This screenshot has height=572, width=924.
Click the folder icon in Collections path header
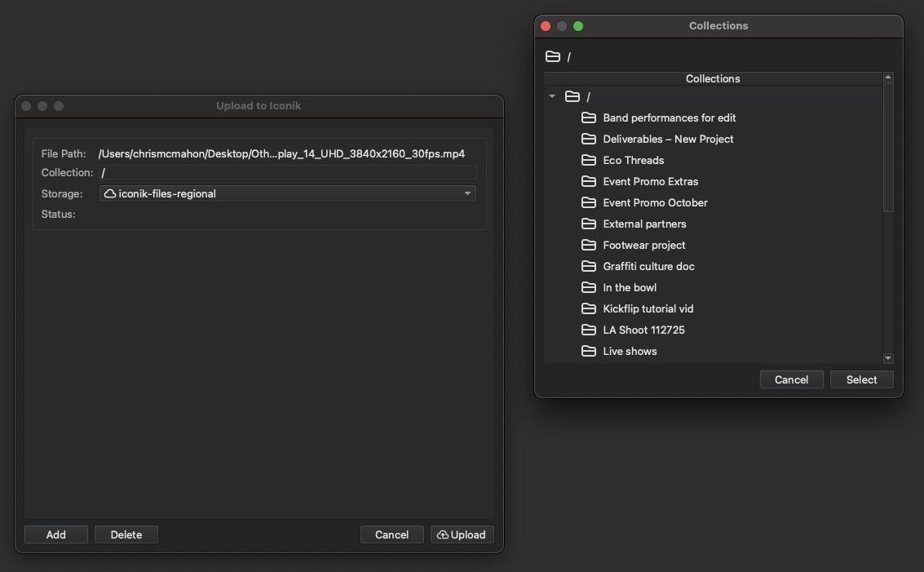tap(553, 56)
